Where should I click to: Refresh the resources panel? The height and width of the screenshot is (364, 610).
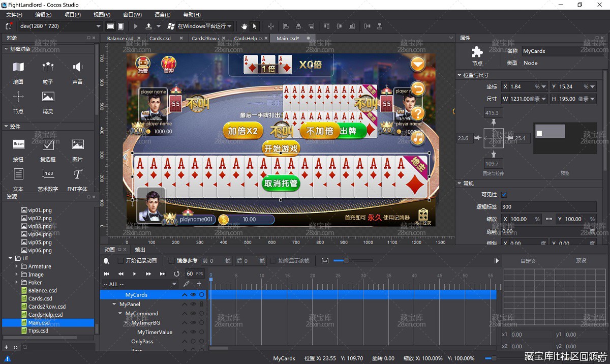coord(16,347)
